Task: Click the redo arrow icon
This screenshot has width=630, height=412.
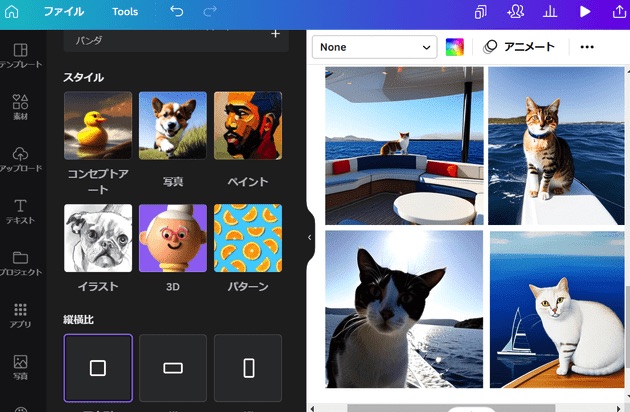Action: 210,12
